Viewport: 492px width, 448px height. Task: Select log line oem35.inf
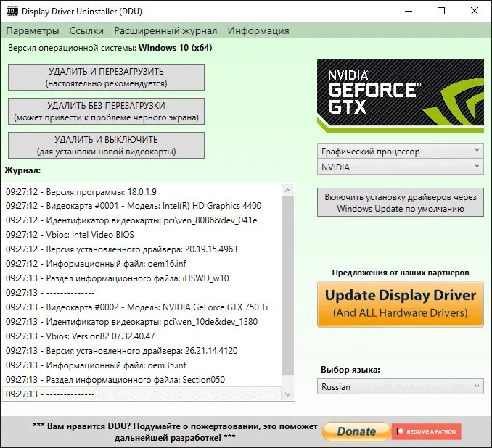pyautogui.click(x=142, y=365)
